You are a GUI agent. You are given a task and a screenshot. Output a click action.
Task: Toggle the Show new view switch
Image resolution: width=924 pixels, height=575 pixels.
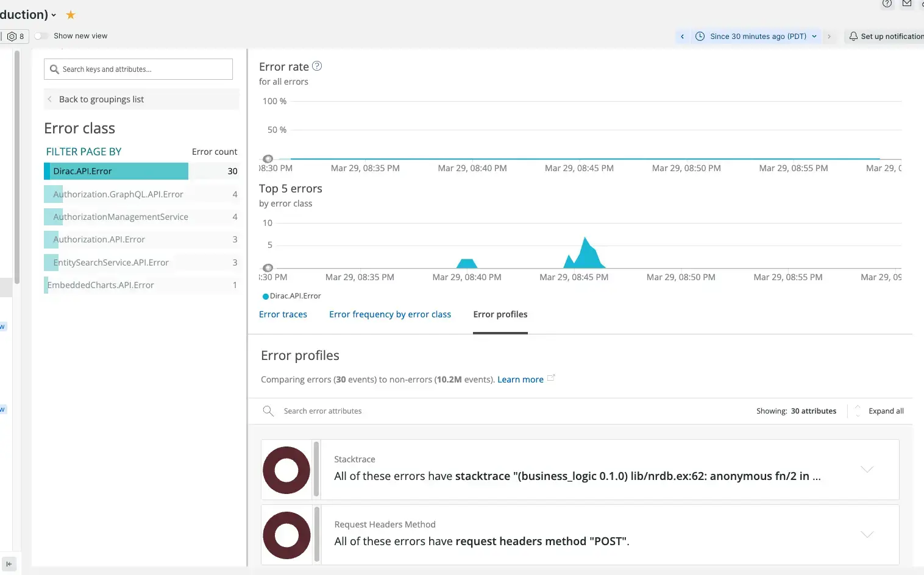coord(41,36)
